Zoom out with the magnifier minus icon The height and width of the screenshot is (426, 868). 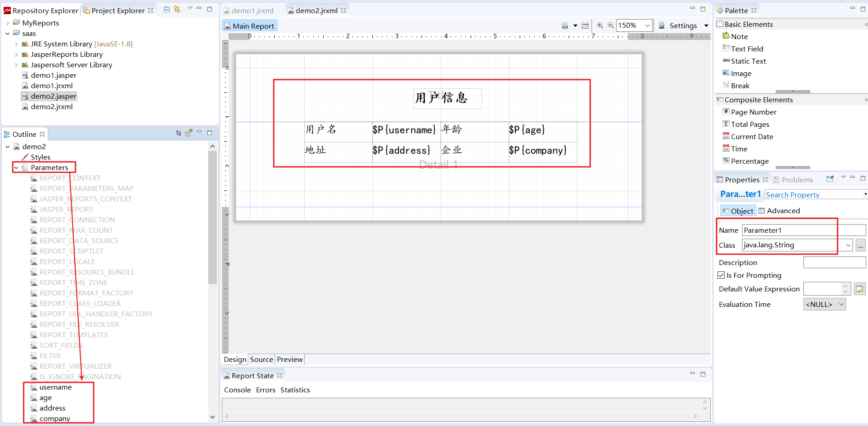click(x=611, y=25)
